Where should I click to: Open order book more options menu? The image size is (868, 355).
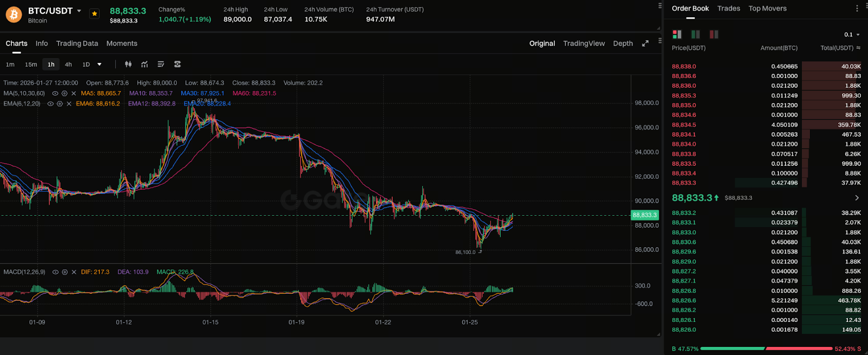(857, 9)
